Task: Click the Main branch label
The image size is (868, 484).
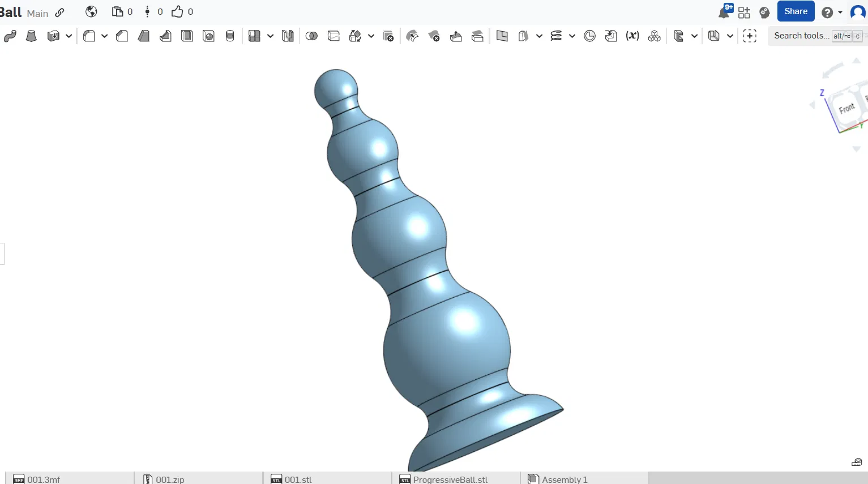Action: coord(38,14)
